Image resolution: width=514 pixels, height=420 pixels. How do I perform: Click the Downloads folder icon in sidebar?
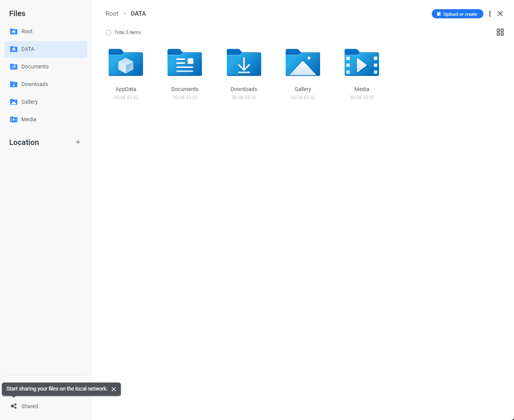pyautogui.click(x=14, y=84)
